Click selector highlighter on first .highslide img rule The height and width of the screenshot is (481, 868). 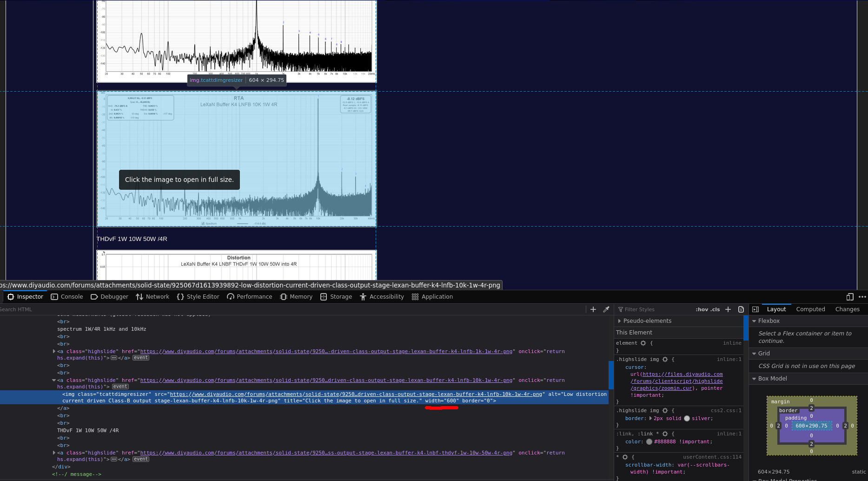pos(665,359)
